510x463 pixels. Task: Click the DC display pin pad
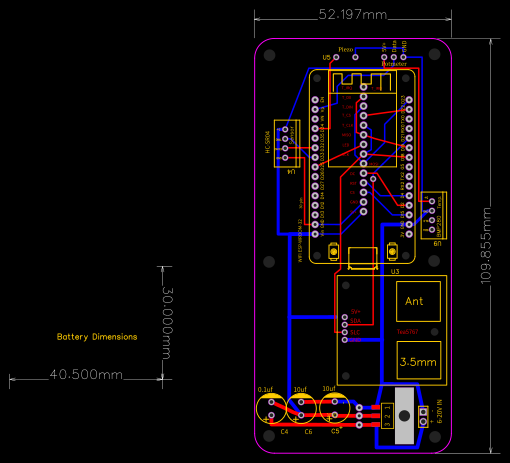[x=363, y=173]
